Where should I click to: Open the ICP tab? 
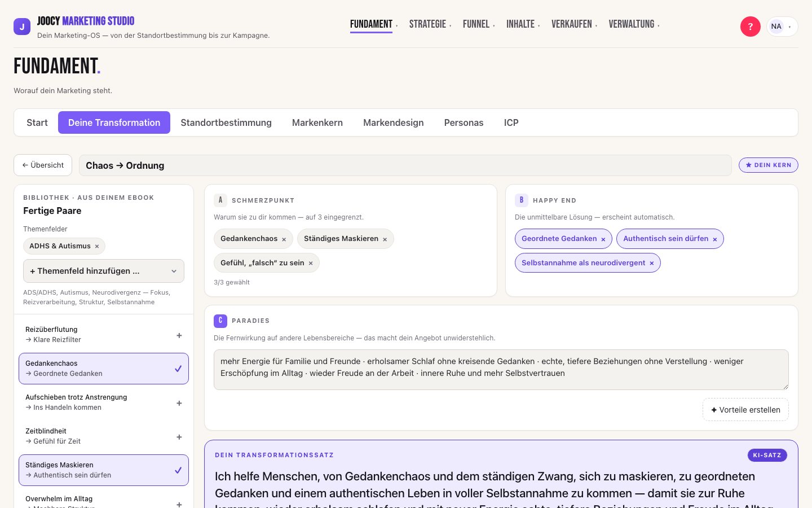click(x=511, y=122)
